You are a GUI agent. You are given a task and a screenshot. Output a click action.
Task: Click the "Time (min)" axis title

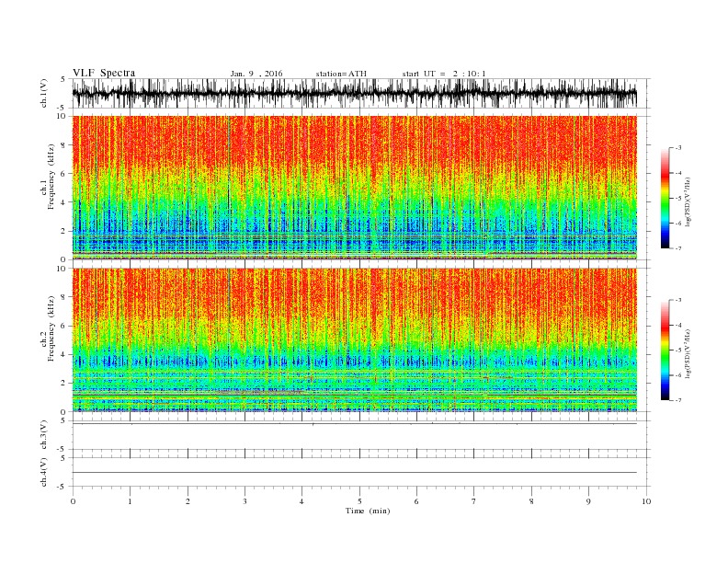click(x=368, y=511)
